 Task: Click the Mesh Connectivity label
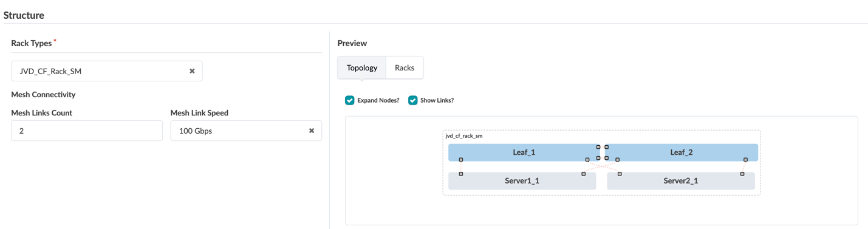pos(43,95)
